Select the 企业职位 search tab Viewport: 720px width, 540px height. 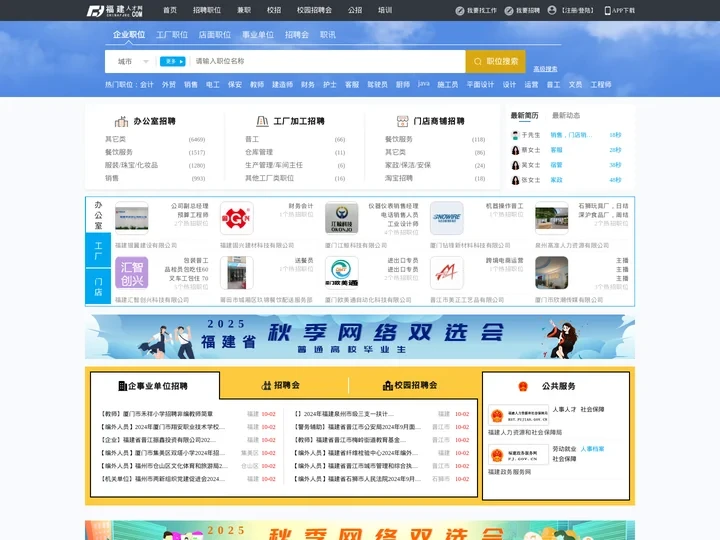129,35
